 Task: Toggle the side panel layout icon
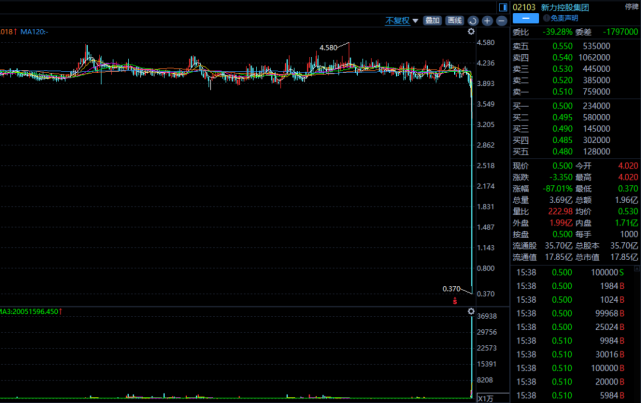(x=503, y=7)
